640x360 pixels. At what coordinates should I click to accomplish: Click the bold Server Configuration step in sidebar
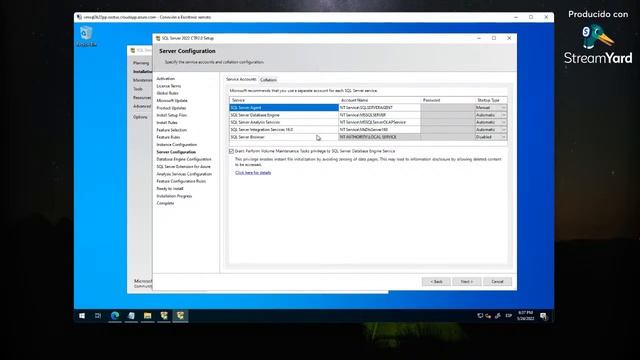tap(176, 152)
